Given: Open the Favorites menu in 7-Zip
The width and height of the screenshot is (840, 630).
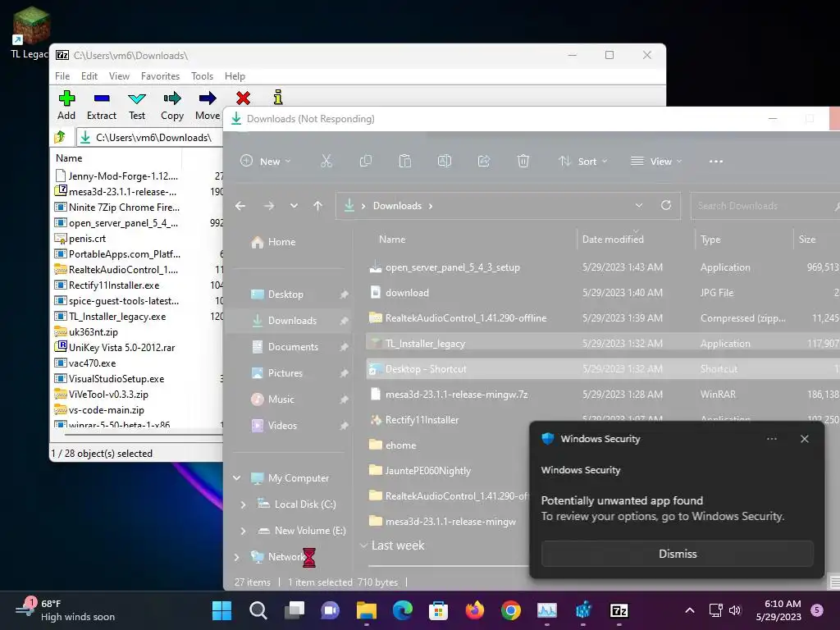Looking at the screenshot, I should click(160, 76).
